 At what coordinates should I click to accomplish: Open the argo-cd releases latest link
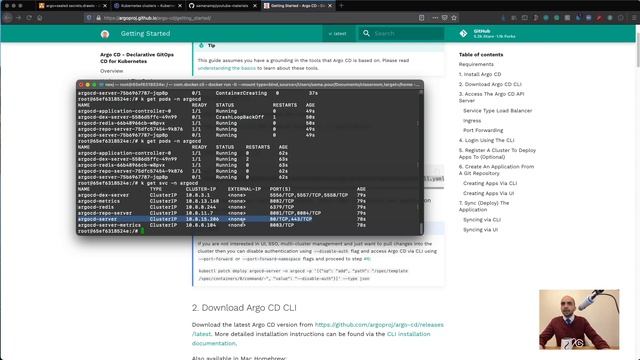[318, 329]
